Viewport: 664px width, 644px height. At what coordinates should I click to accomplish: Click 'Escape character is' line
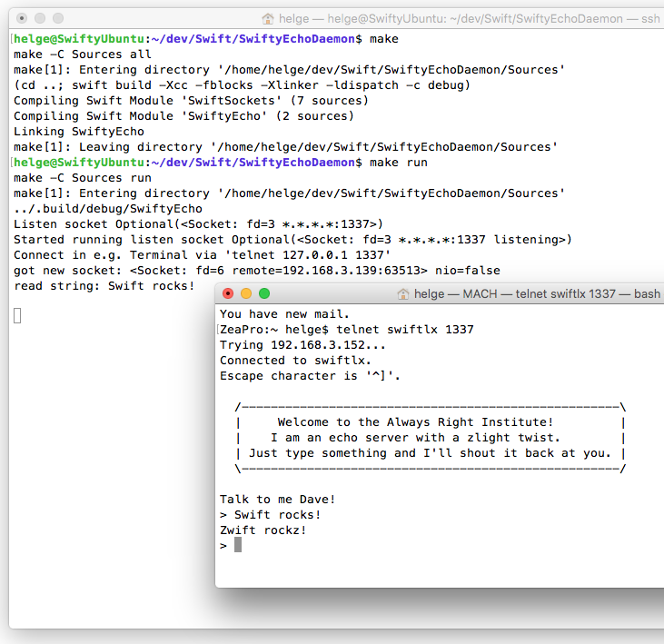[x=310, y=376]
